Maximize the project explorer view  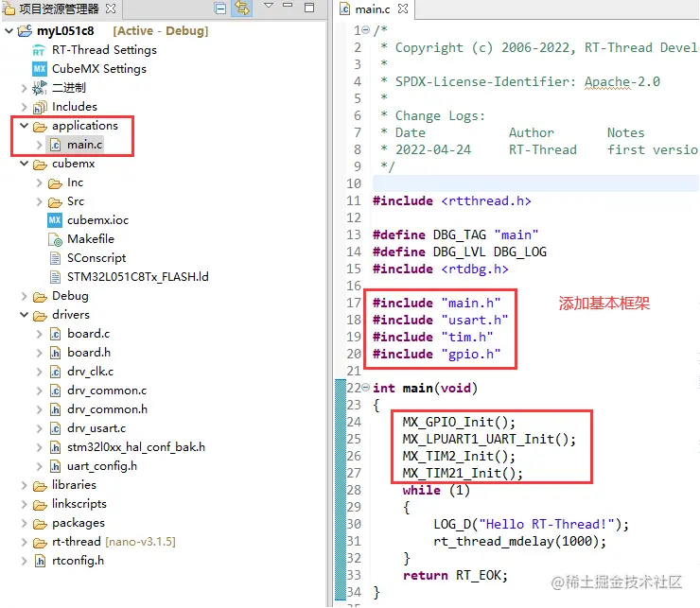pos(309,8)
